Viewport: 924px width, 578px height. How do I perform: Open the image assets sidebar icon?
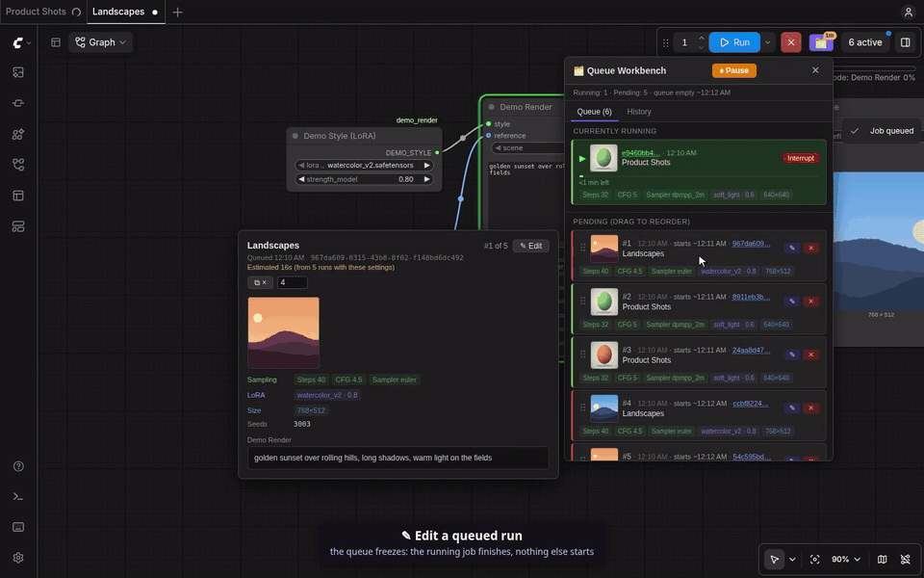(x=18, y=72)
